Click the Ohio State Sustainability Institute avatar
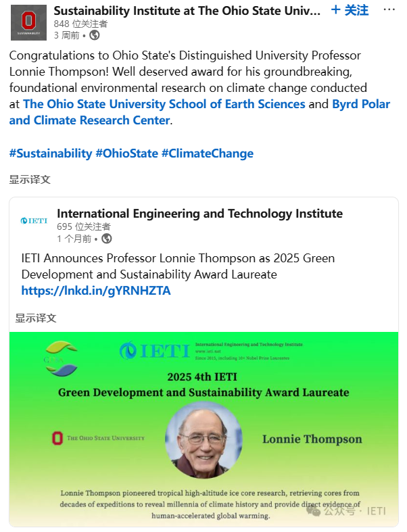This screenshot has width=407, height=532. 29,22
